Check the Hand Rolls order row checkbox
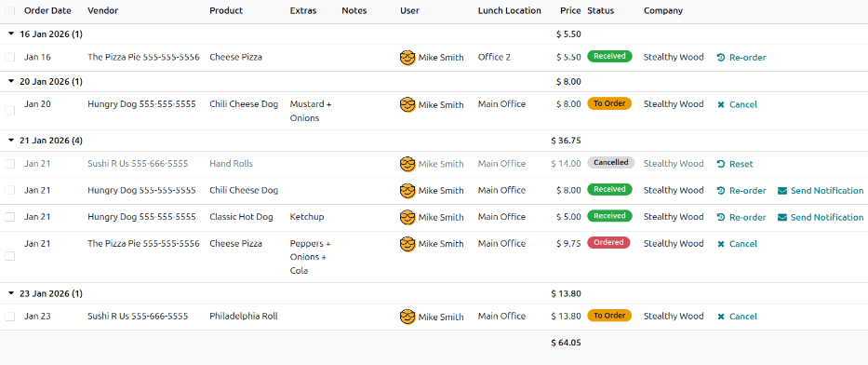 10,164
